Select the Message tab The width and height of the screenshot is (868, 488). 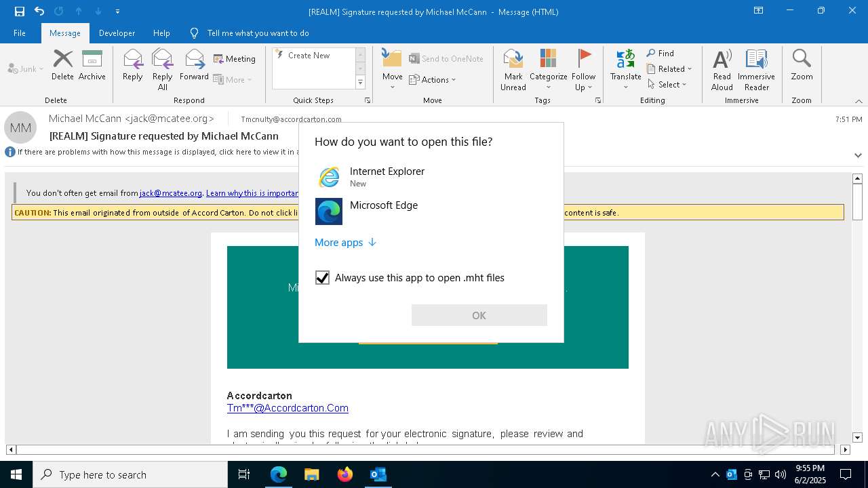tap(65, 33)
